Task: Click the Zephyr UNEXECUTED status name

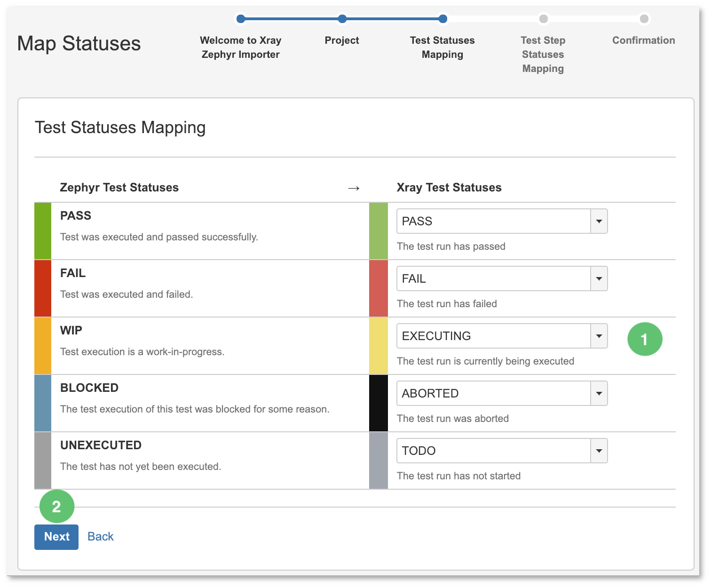Action: point(101,445)
